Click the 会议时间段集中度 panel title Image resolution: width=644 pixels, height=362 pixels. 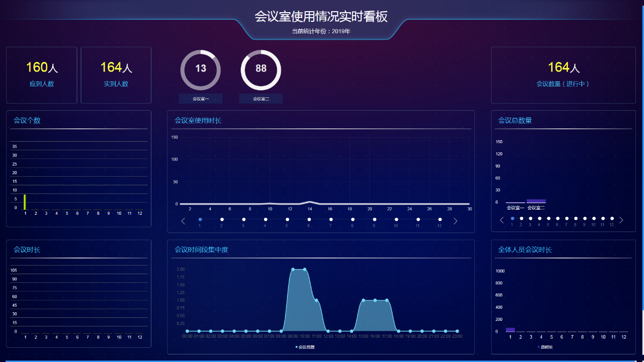(202, 250)
